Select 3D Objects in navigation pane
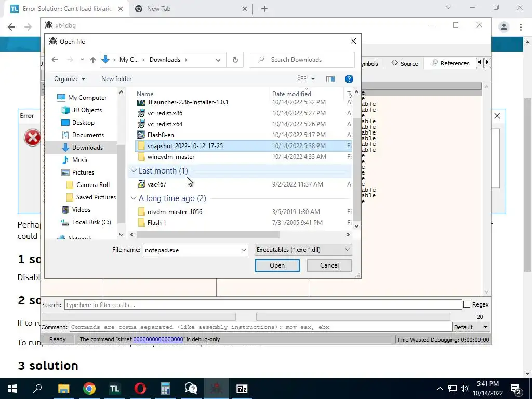 [82, 110]
